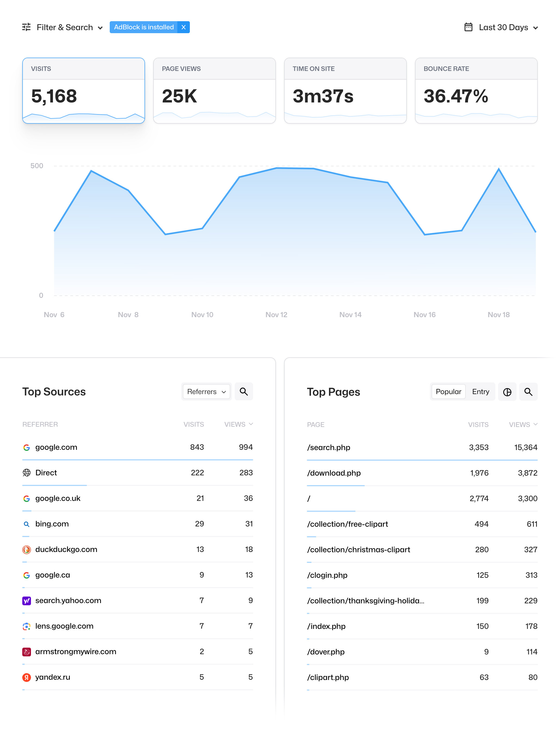
Task: Click the calendar/date range icon
Action: (469, 27)
